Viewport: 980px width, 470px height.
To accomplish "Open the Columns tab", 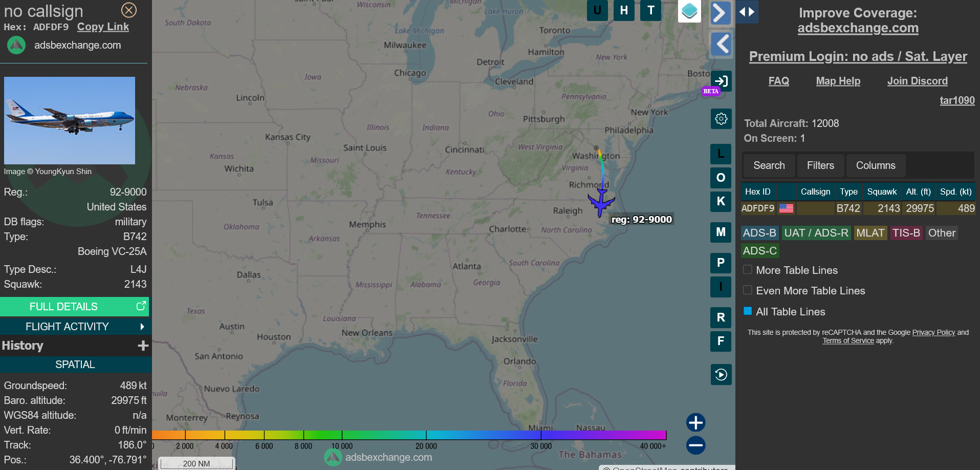I will [876, 165].
